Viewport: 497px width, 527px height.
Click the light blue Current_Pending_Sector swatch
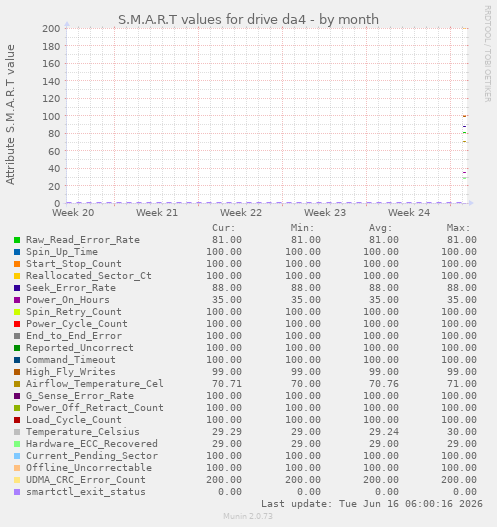pos(17,456)
